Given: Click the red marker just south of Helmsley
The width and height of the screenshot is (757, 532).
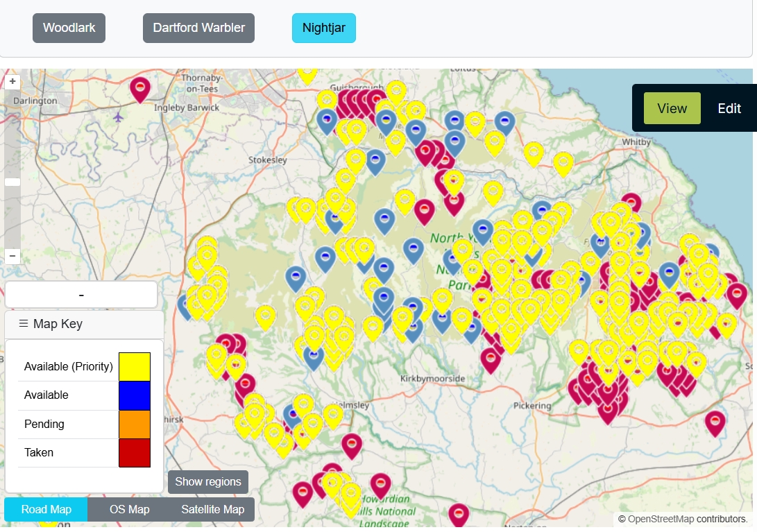Looking at the screenshot, I should 352,445.
